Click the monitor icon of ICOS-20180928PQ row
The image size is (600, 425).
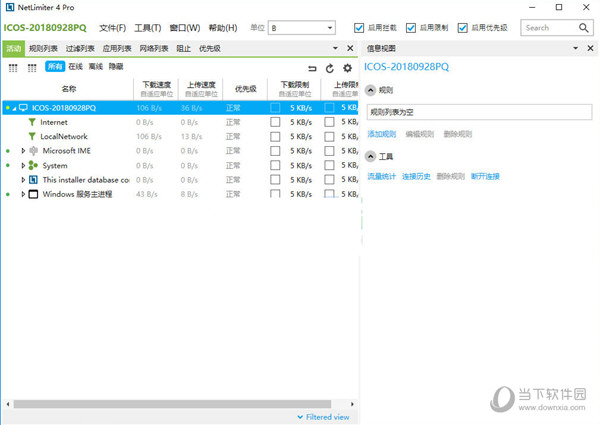click(23, 107)
